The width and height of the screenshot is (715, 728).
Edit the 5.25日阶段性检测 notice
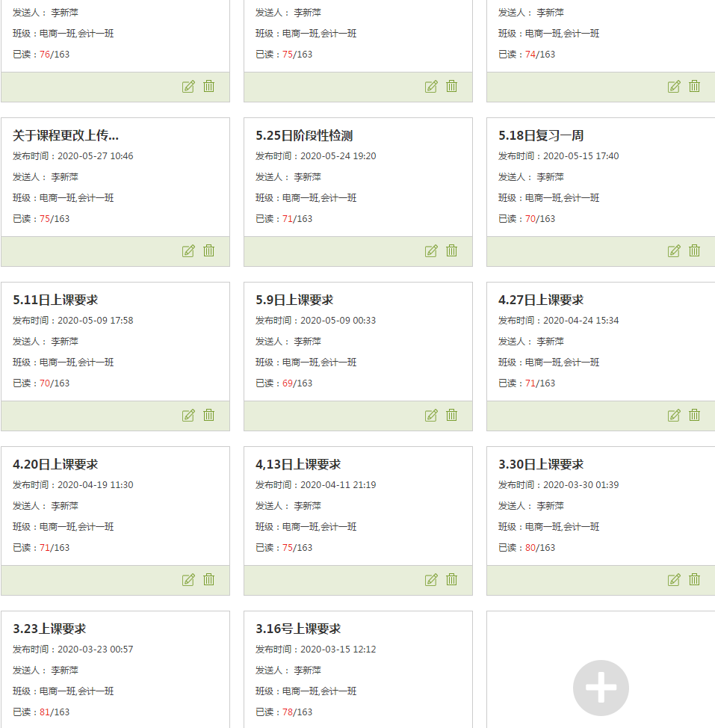coord(431,251)
